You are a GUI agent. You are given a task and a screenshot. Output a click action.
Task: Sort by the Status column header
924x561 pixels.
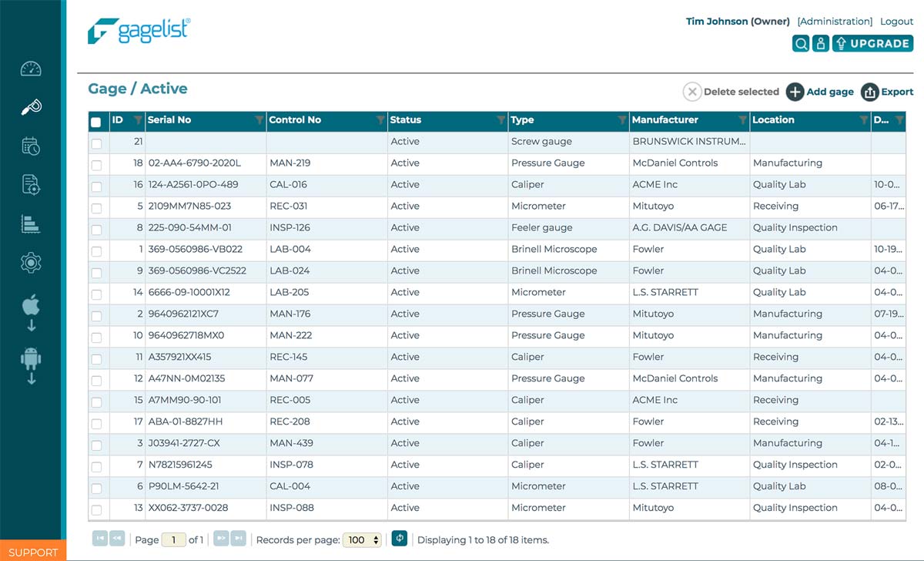point(406,120)
